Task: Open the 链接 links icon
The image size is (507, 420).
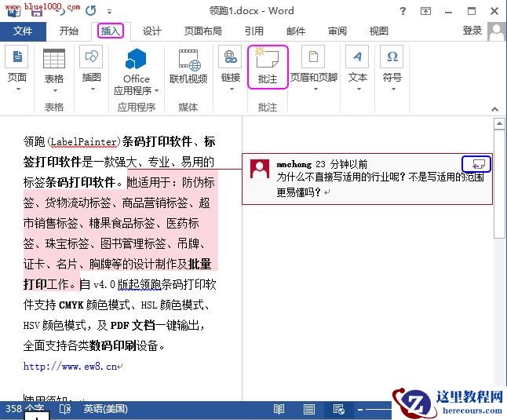Action: pyautogui.click(x=230, y=57)
